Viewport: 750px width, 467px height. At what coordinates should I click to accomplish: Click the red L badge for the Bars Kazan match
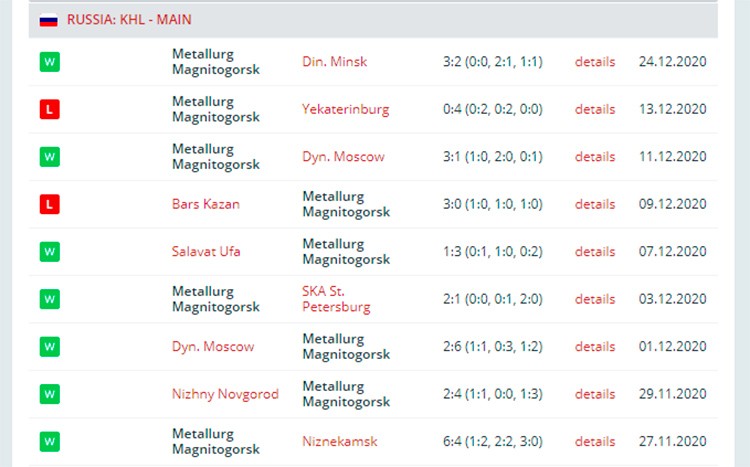coord(50,204)
